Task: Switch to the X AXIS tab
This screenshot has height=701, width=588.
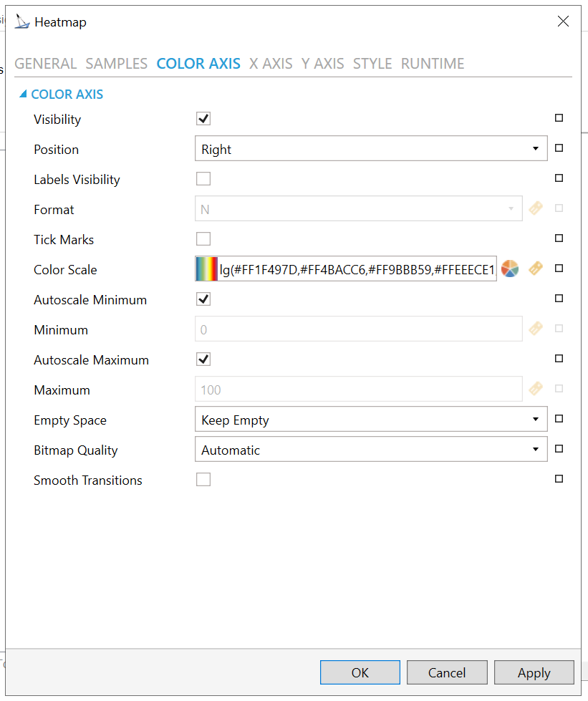Action: click(x=271, y=64)
